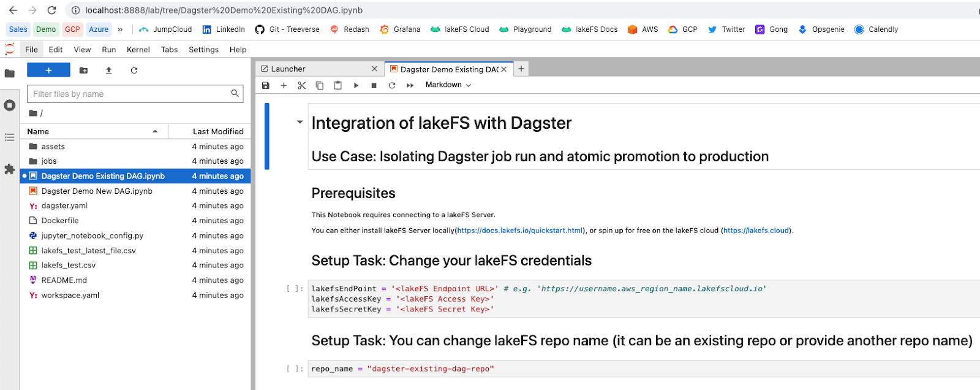Viewport: 980px width, 390px height.
Task: Select Dagster Demo New DAG.ipynb file
Action: pos(135,191)
